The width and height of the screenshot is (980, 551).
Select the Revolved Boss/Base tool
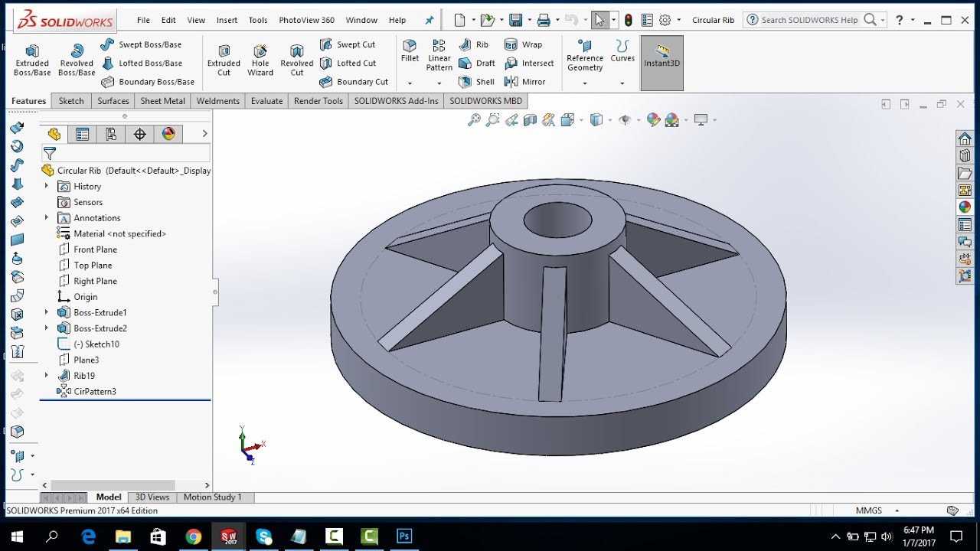click(x=76, y=60)
